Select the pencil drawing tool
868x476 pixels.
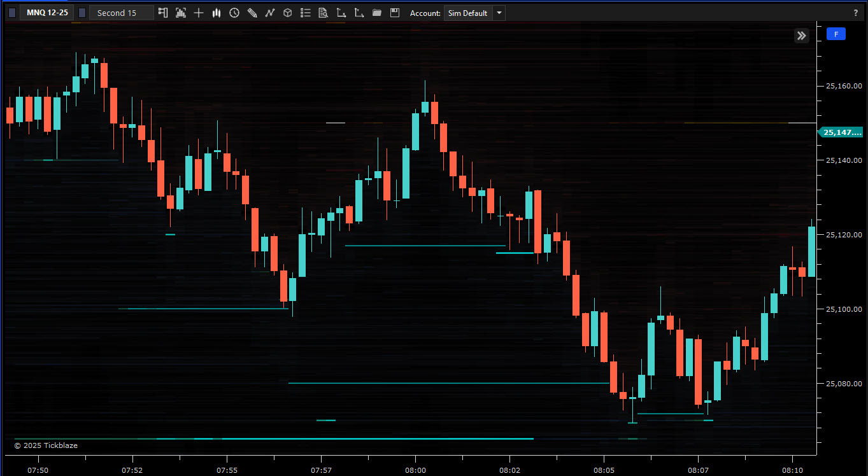coord(252,13)
